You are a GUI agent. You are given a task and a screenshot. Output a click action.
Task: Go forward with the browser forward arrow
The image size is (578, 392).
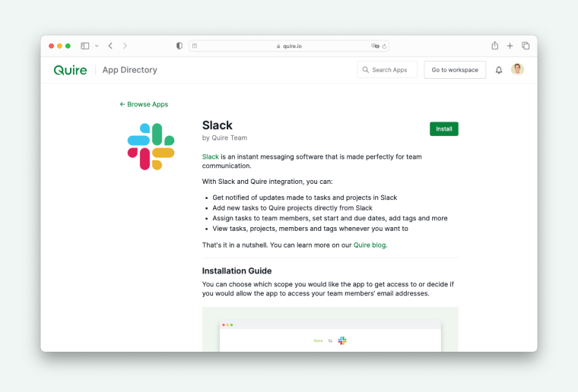click(x=125, y=46)
